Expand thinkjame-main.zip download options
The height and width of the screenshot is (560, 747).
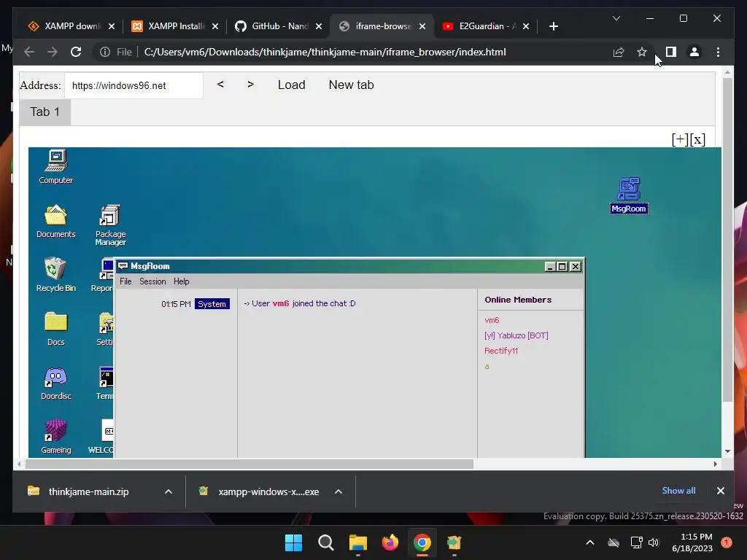(x=169, y=491)
